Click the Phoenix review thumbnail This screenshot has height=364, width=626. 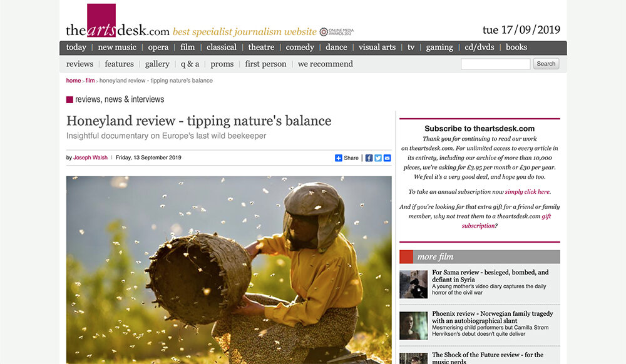[413, 326]
